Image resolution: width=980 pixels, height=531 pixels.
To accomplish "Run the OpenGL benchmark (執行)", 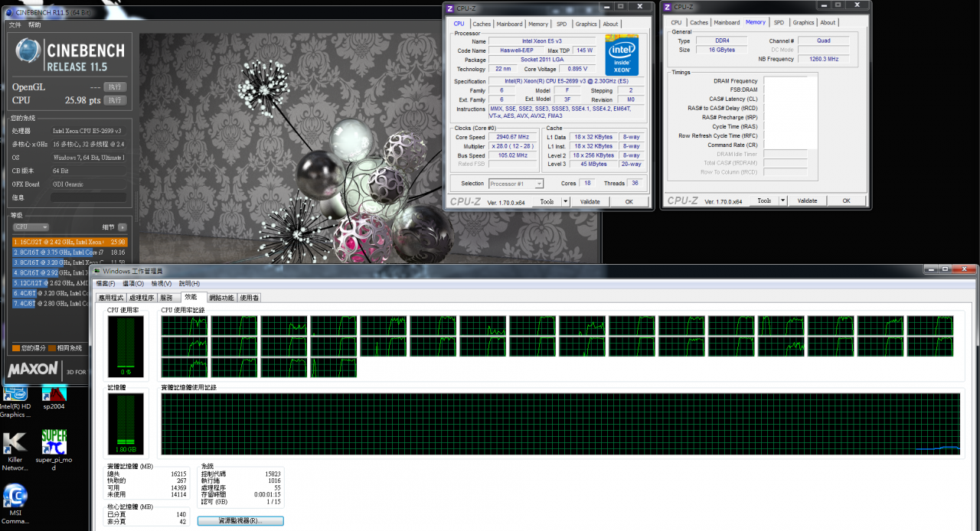I will (x=115, y=87).
